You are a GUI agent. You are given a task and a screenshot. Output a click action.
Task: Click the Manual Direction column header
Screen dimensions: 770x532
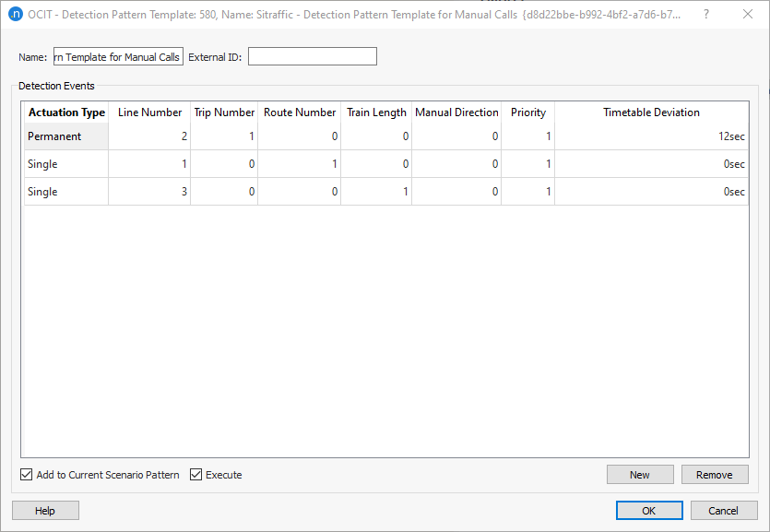456,112
